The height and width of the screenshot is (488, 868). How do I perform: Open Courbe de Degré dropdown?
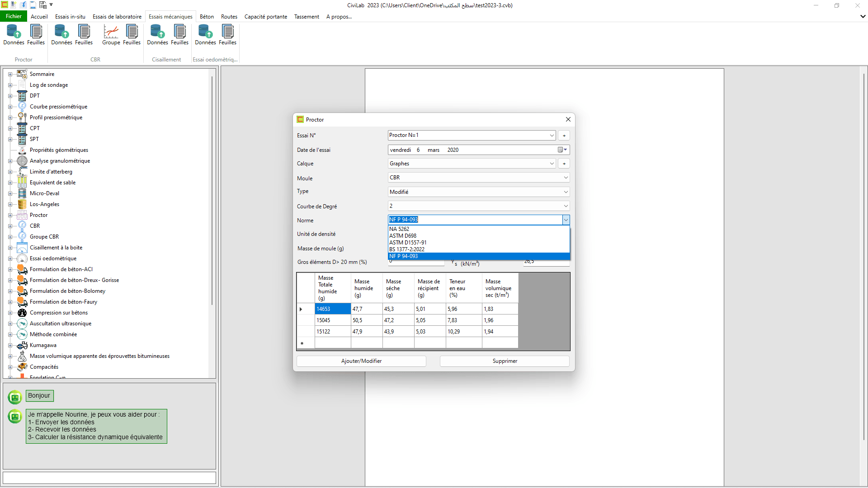(x=566, y=206)
